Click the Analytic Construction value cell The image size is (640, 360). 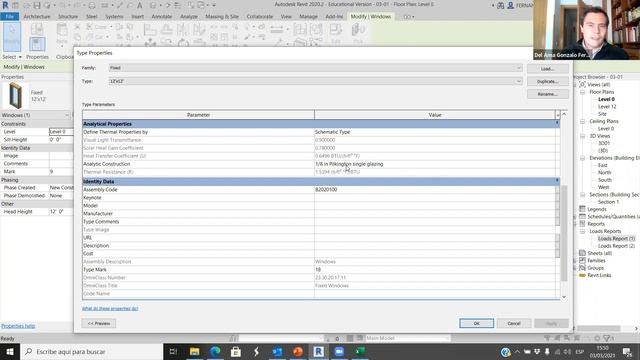point(435,164)
